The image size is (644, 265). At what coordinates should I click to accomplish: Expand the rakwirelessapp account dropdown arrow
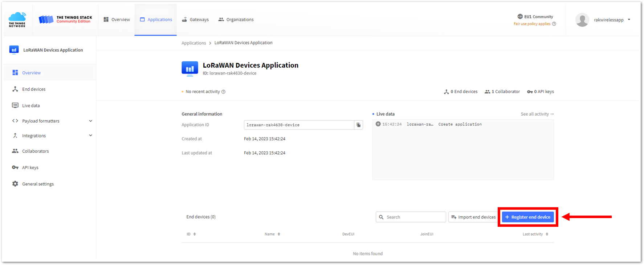(x=629, y=20)
